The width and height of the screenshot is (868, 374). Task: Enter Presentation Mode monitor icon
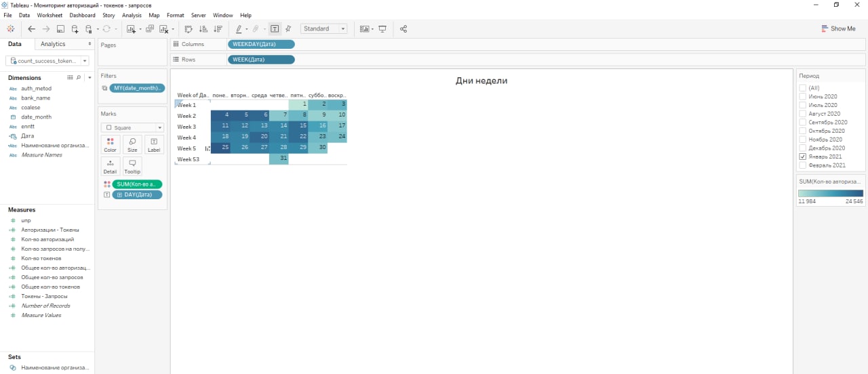[x=382, y=29]
